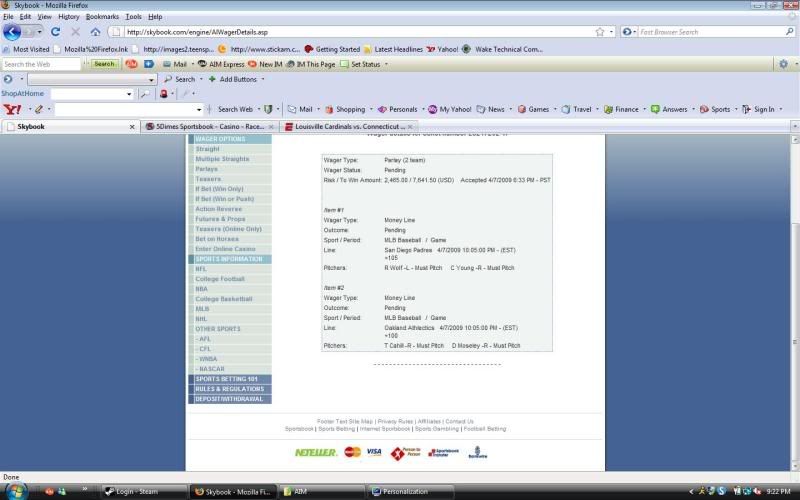Click the Stop loading X icon

(x=76, y=32)
